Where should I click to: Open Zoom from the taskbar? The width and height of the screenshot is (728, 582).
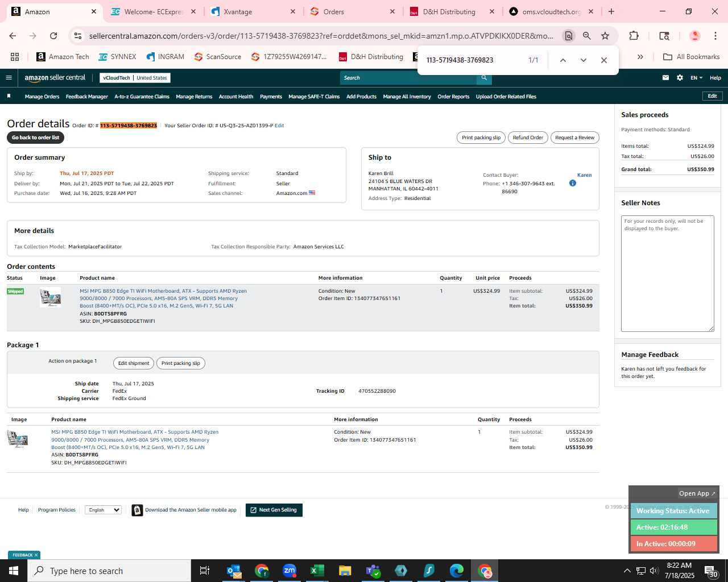click(x=289, y=571)
